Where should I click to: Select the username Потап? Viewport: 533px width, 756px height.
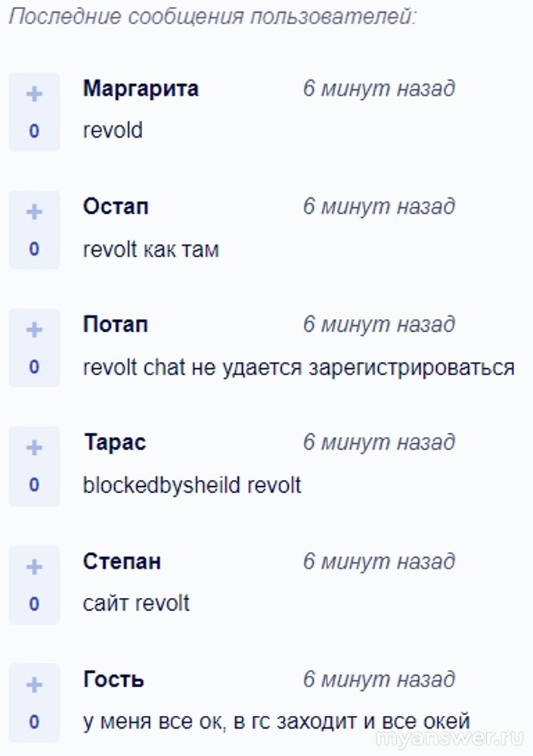(116, 324)
